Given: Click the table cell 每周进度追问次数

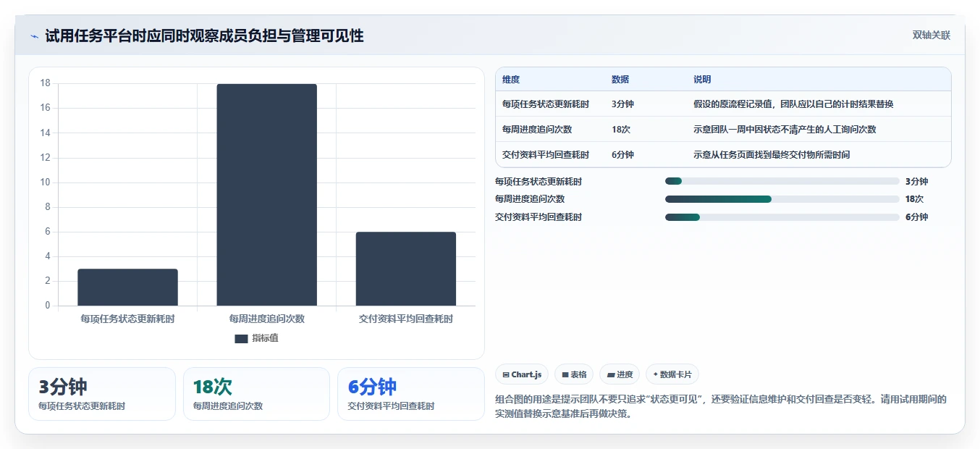Looking at the screenshot, I should (x=537, y=130).
